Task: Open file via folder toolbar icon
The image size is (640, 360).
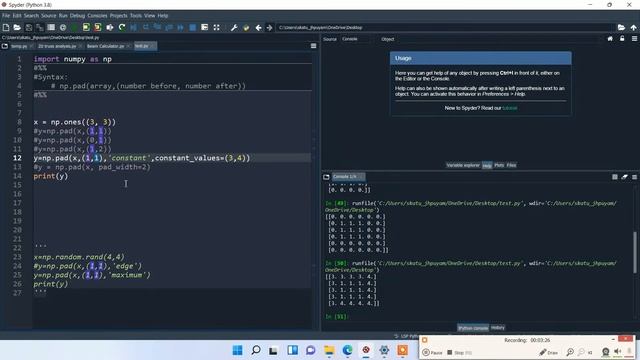Action: click(17, 27)
